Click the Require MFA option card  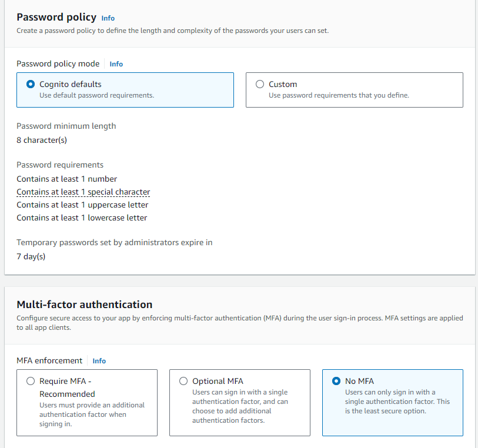(86, 403)
